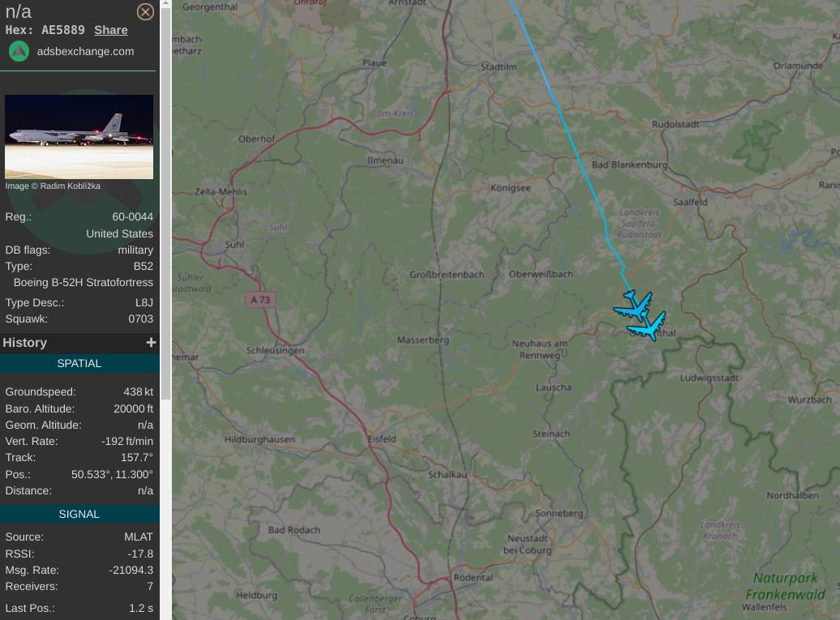The height and width of the screenshot is (620, 840).
Task: Click the scroll up arrow of sidebar
Action: 165,3
